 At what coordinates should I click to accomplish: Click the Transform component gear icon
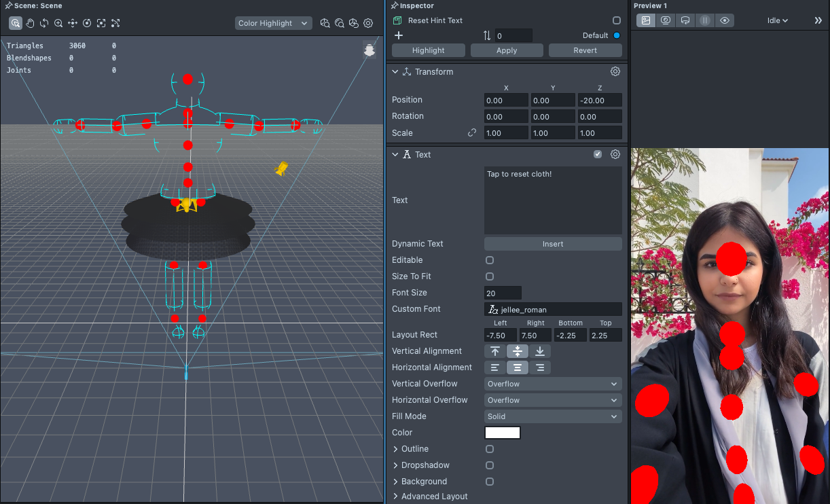[x=615, y=71]
